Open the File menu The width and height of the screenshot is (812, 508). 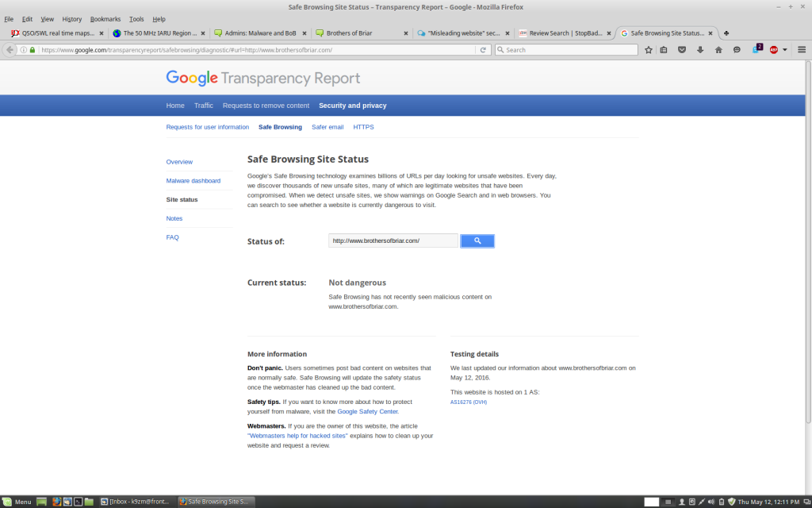click(x=9, y=19)
